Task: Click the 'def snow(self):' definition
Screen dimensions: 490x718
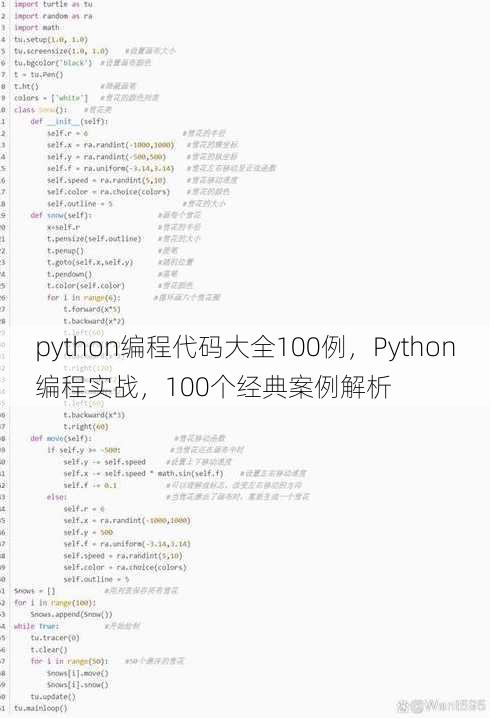Action: 61,215
